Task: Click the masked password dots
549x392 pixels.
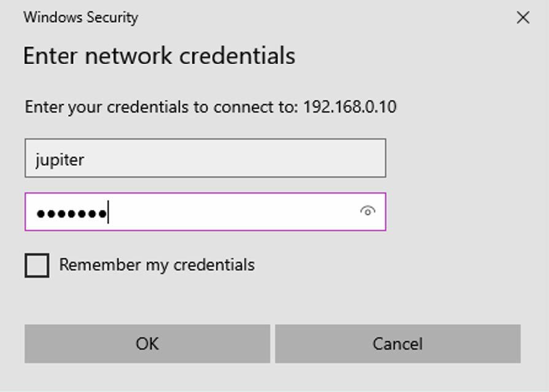Action: (71, 214)
